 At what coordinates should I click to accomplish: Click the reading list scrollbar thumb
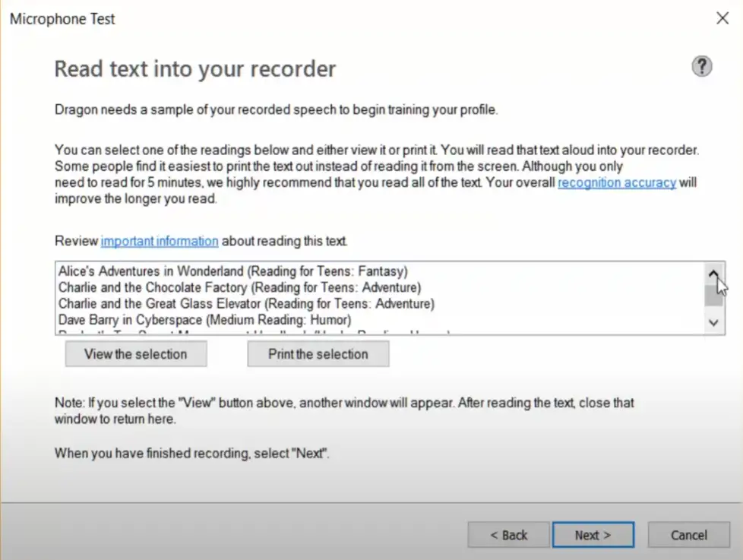[x=713, y=295]
